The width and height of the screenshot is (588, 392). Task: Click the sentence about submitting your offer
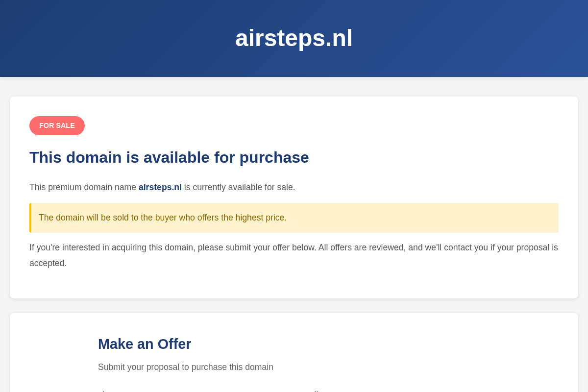coord(294,247)
